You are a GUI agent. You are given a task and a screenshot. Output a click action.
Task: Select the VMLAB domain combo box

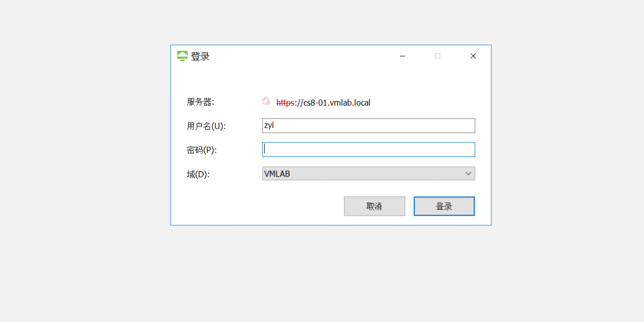pos(369,174)
